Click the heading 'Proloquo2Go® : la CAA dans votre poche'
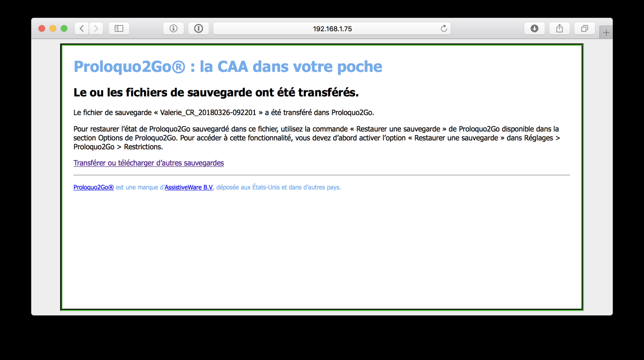Screen dimensions: 644x360 (228, 66)
